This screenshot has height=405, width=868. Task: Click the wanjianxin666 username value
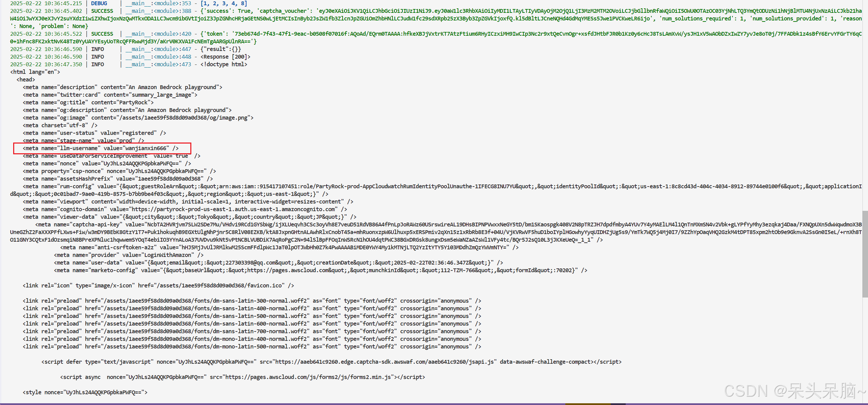(x=146, y=148)
